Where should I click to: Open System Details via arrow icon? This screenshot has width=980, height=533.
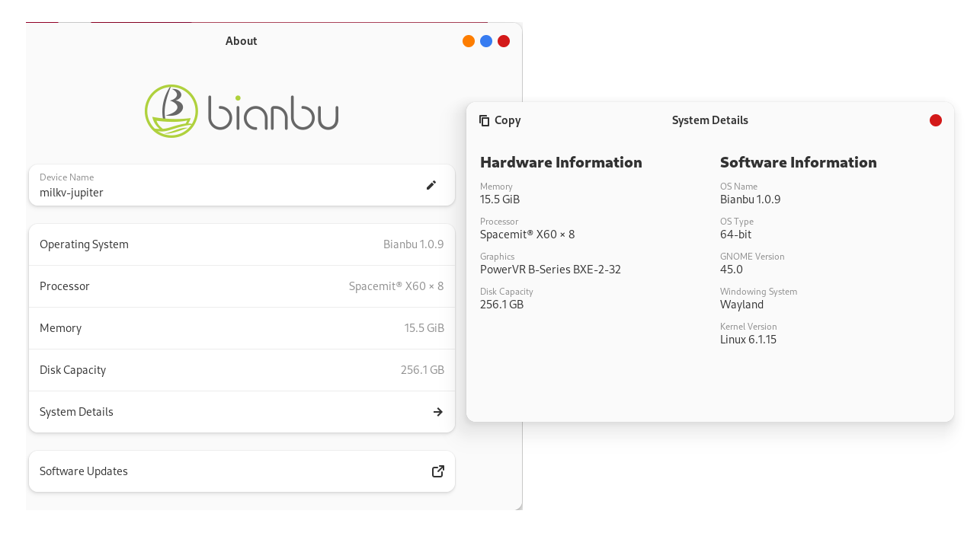tap(438, 412)
